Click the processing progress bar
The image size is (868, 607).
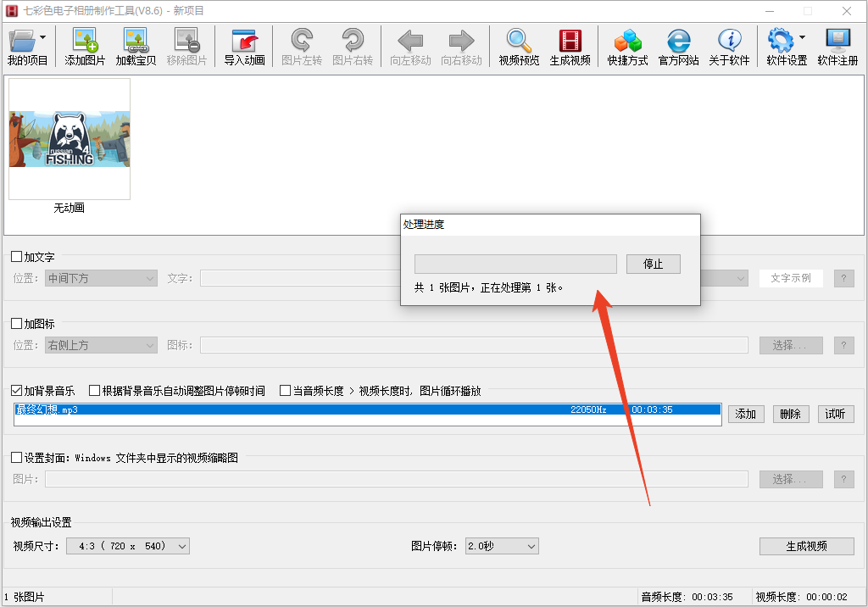pos(515,264)
